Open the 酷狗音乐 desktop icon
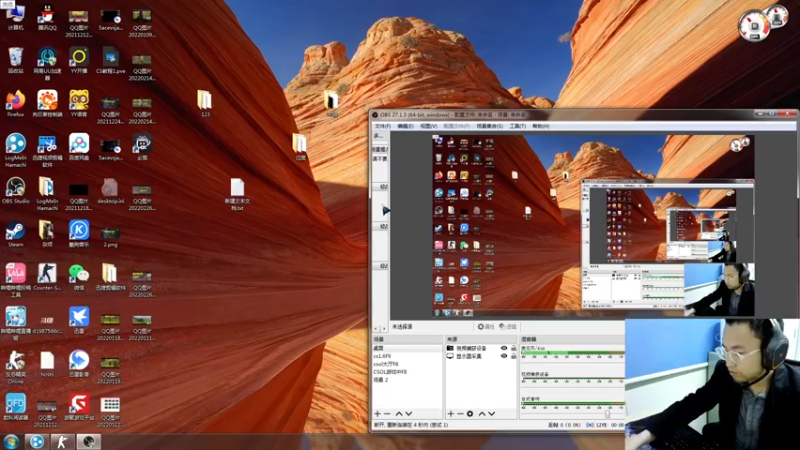The image size is (800, 450). click(79, 234)
